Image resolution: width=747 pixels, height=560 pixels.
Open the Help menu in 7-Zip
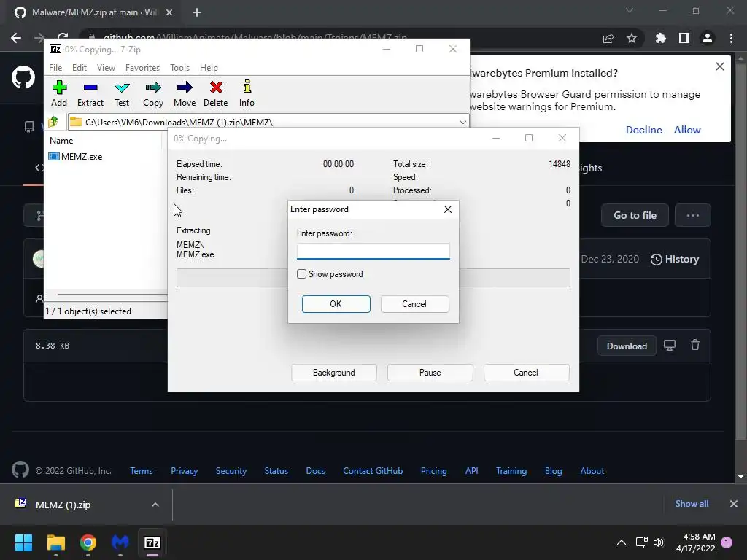[x=209, y=68]
